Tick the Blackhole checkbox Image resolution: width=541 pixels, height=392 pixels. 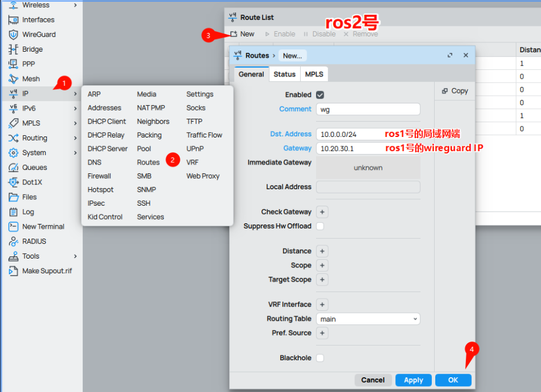point(320,358)
